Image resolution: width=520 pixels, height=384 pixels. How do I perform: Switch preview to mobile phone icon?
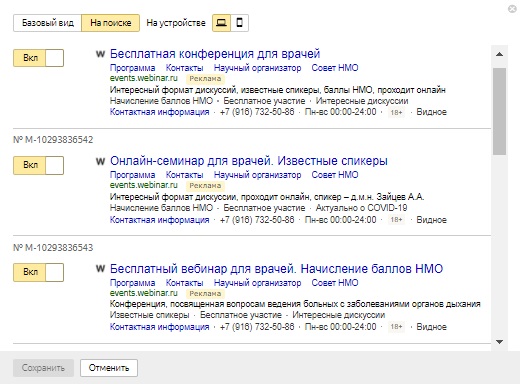point(239,23)
